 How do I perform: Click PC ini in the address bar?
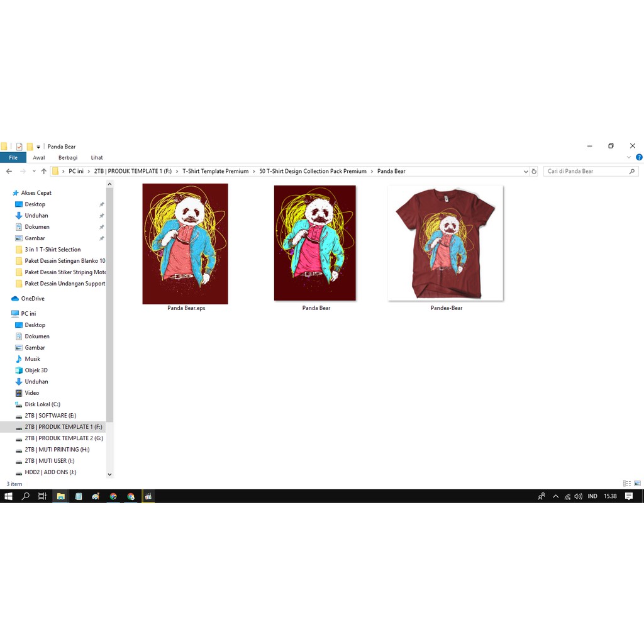[x=76, y=171]
